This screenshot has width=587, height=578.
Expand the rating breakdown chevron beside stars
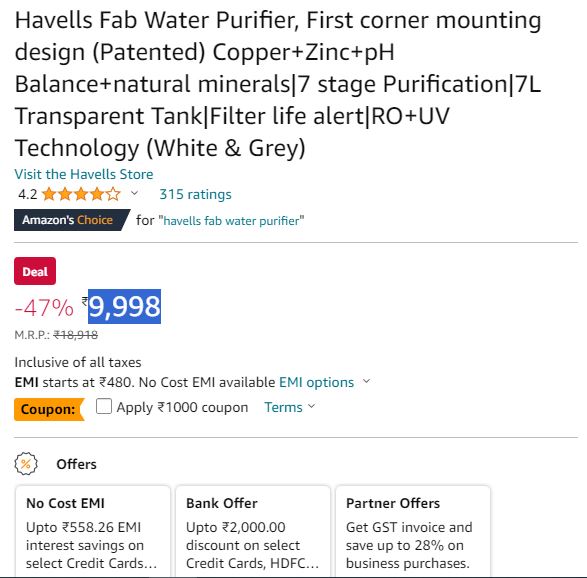coord(134,193)
